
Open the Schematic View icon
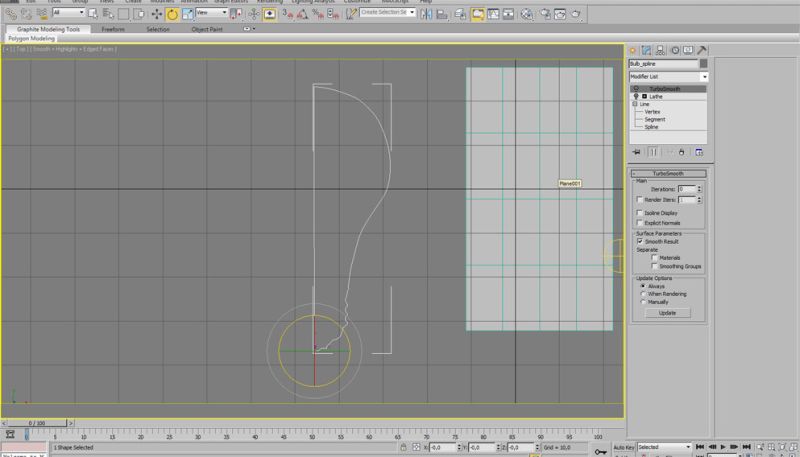(x=508, y=14)
